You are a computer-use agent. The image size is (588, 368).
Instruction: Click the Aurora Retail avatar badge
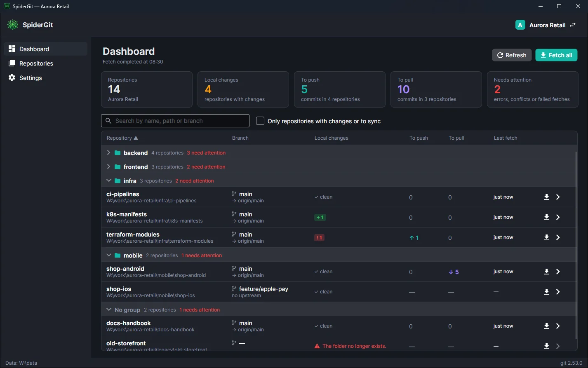520,25
